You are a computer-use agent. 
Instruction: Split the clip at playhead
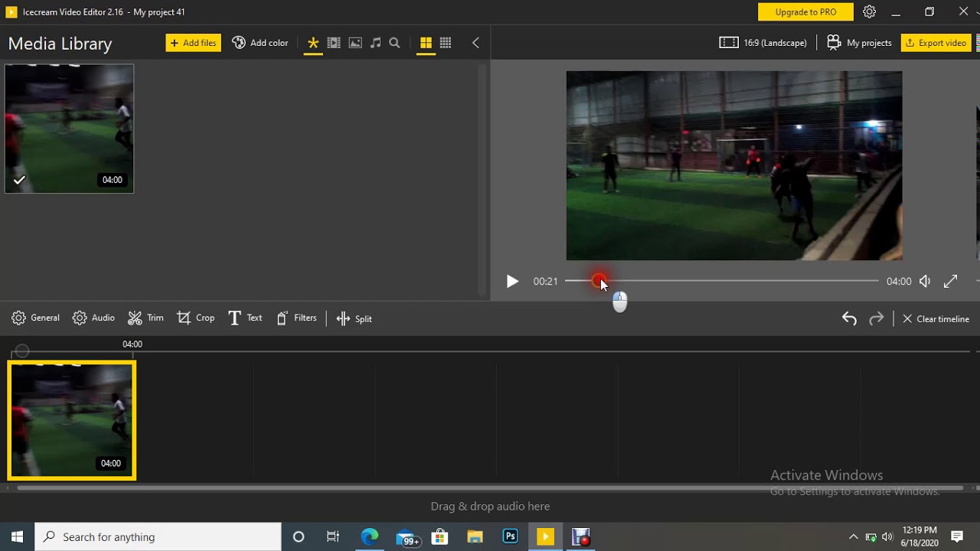(354, 318)
